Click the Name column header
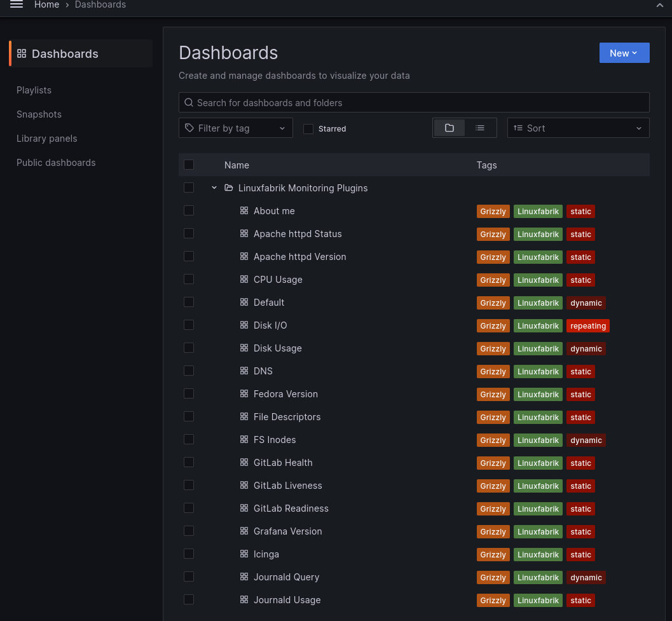Image resolution: width=672 pixels, height=621 pixels. [x=237, y=165]
